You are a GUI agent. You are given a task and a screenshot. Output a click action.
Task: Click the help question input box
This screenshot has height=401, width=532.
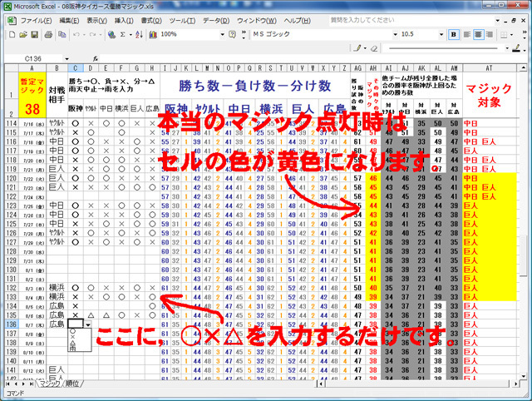pos(411,20)
